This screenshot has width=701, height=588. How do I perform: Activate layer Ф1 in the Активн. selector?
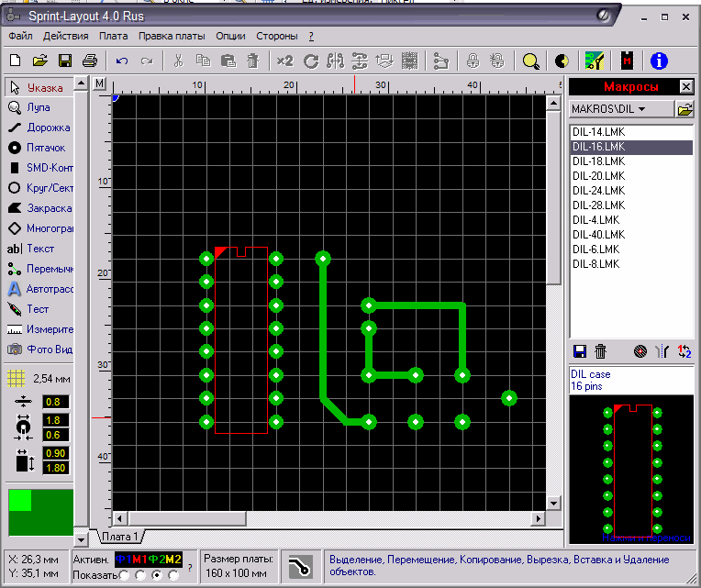[x=123, y=560]
